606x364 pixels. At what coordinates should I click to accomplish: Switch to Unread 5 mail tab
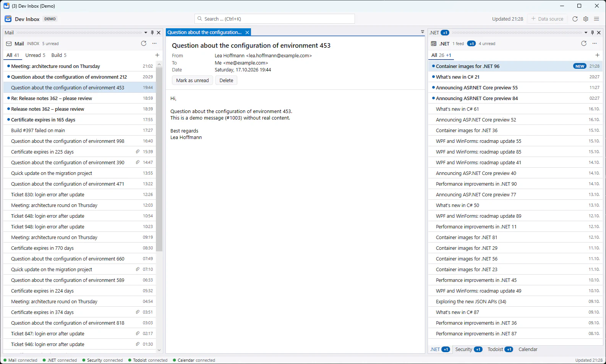tap(35, 55)
